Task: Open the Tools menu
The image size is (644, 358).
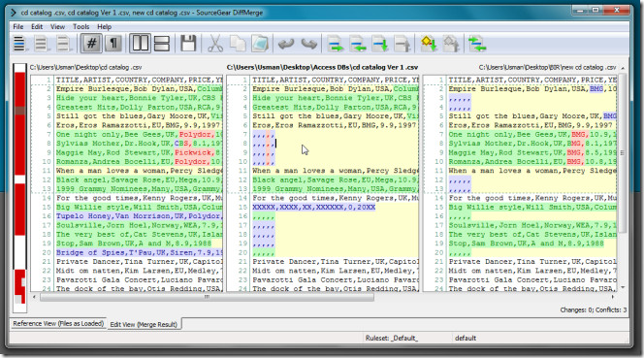Action: 80,27
